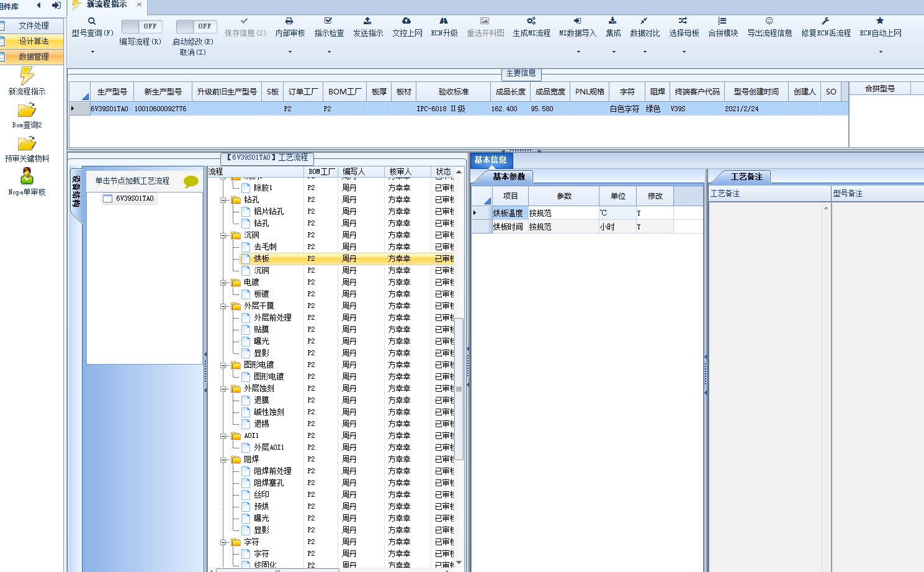This screenshot has width=924, height=572.
Task: Click 烘板温度 parameter value cell
Action: click(563, 213)
